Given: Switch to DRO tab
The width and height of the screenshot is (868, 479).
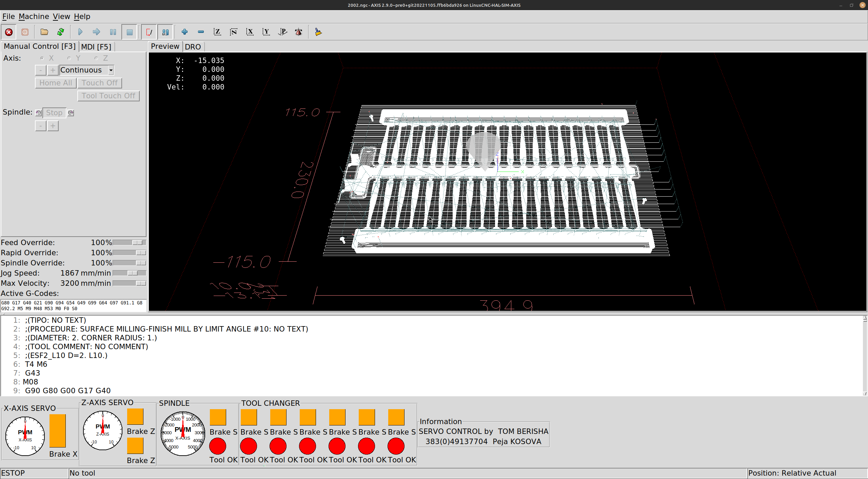Looking at the screenshot, I should pos(193,47).
